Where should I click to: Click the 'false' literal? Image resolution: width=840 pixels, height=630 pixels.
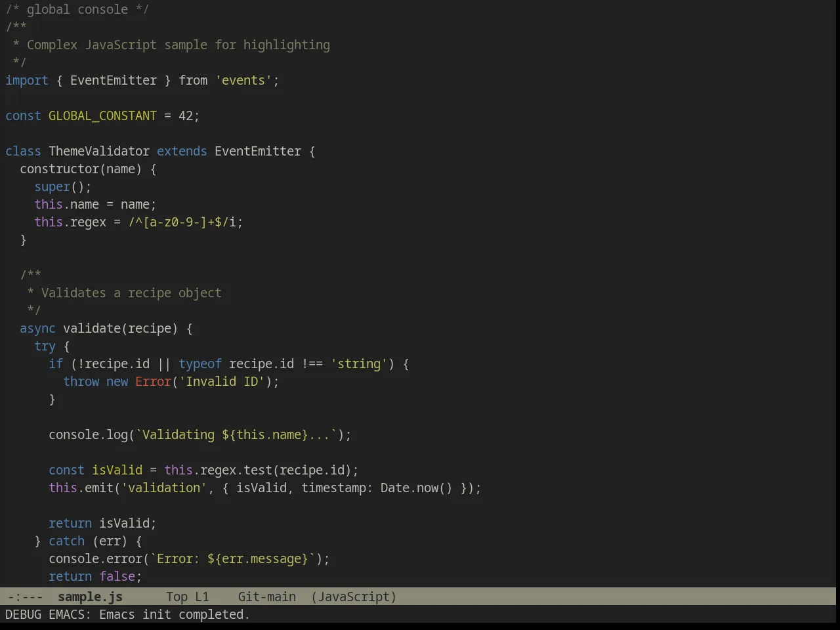click(x=117, y=576)
